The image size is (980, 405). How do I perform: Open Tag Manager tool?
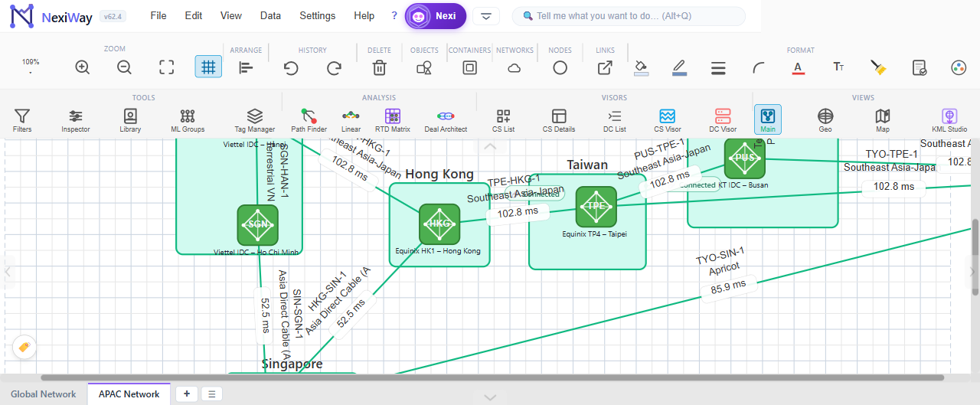pyautogui.click(x=255, y=119)
